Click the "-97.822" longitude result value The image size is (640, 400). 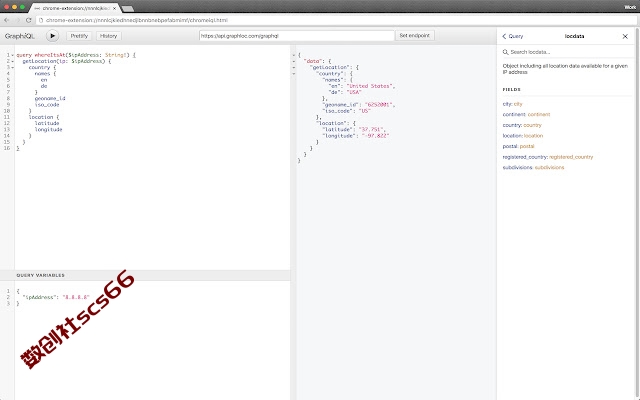pos(375,136)
